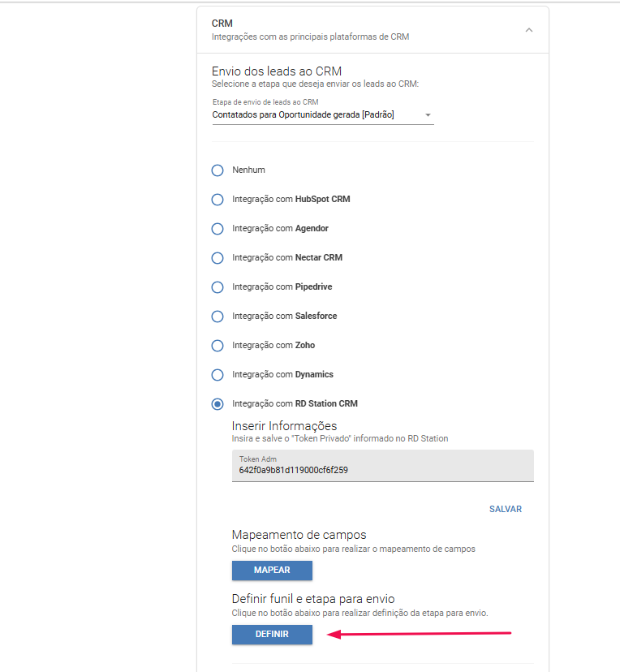Select the Nenhum radio option
The width and height of the screenshot is (620, 672).
[x=217, y=170]
